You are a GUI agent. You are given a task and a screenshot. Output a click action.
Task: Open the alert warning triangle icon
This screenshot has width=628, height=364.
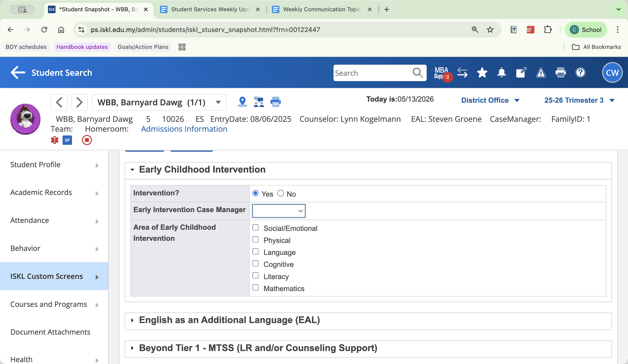[x=541, y=73]
